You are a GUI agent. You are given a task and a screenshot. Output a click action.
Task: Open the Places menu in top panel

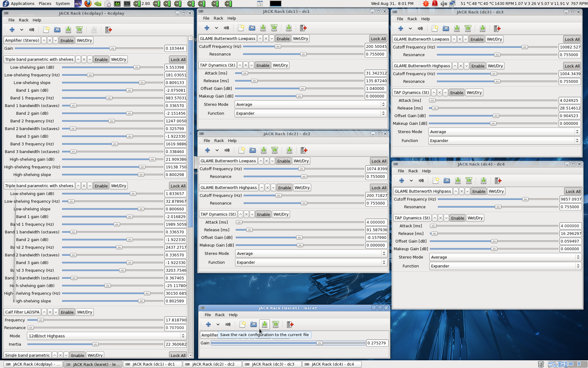click(x=45, y=4)
